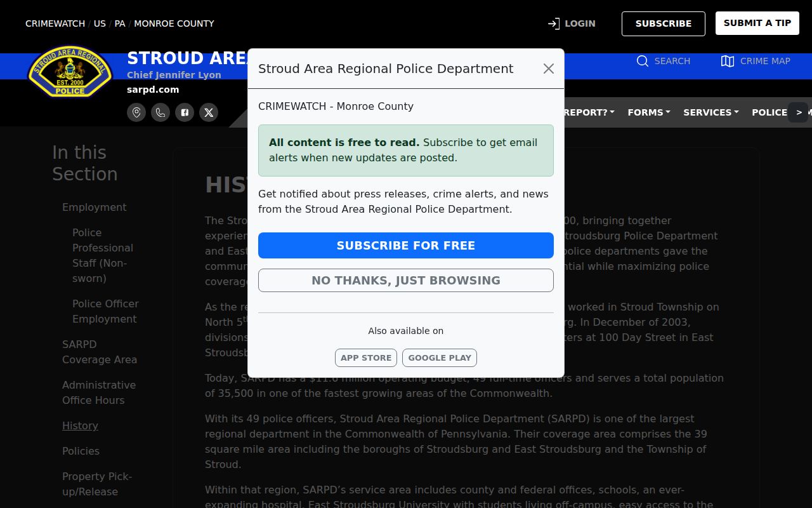Visit the department X (Twitter) icon

(209, 112)
